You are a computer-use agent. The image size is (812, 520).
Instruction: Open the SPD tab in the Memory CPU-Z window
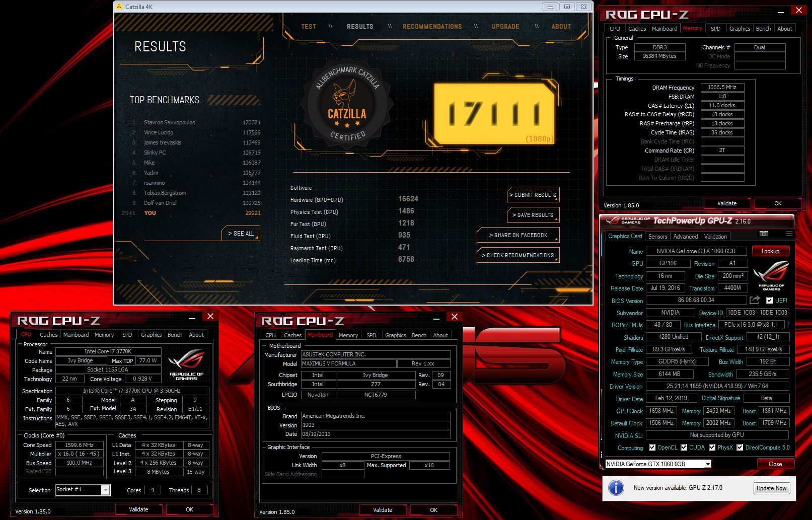pos(715,29)
